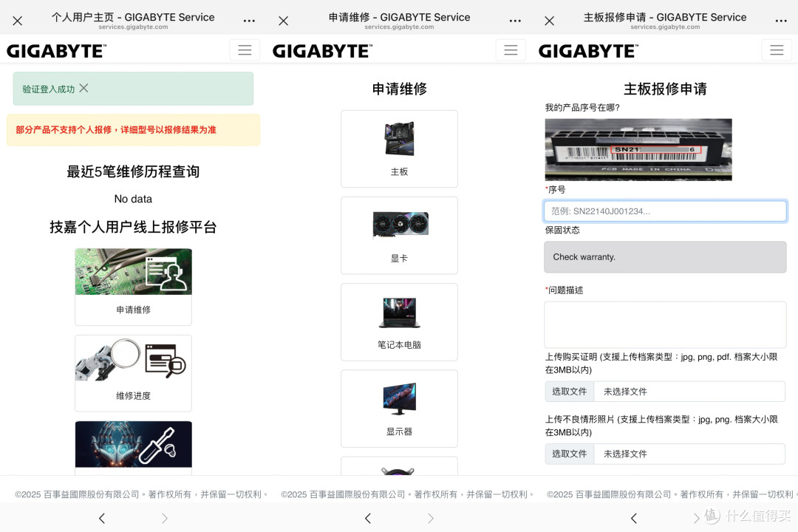798x532 pixels.
Task: Click 选取文件 for 上传不良情形照片
Action: (570, 454)
